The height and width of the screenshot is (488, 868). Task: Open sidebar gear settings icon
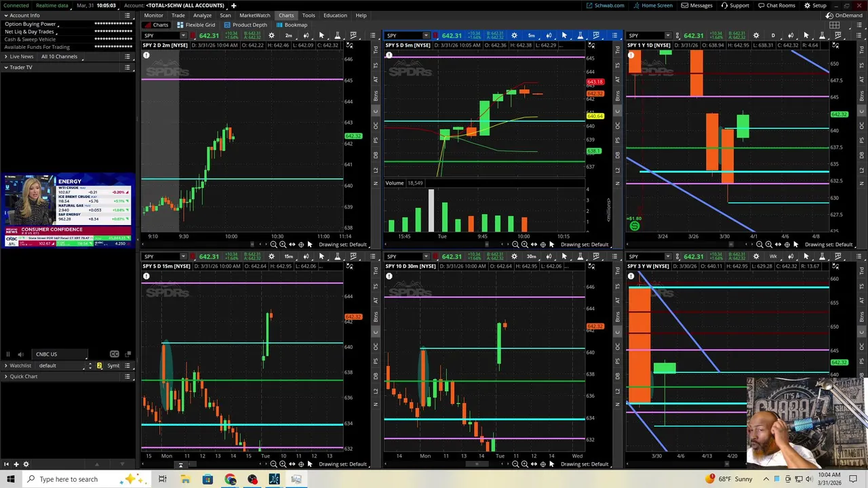[26, 464]
